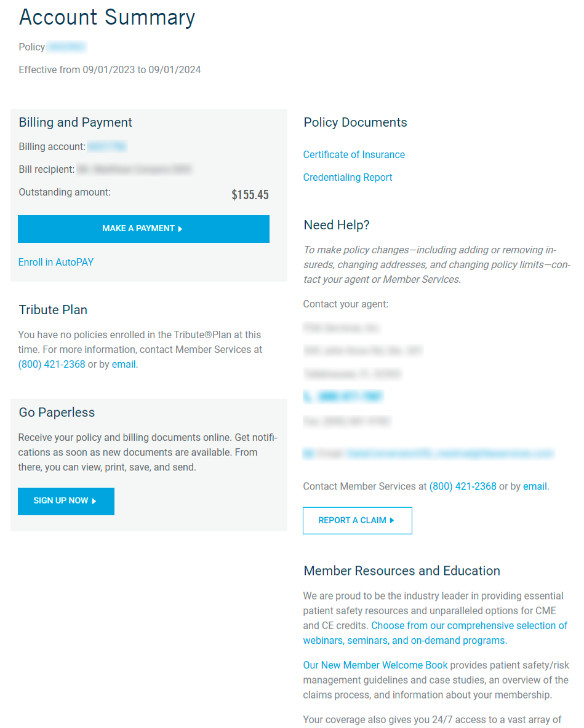This screenshot has height=728, width=584.
Task: Click the Account Summary heading
Action: [x=107, y=17]
